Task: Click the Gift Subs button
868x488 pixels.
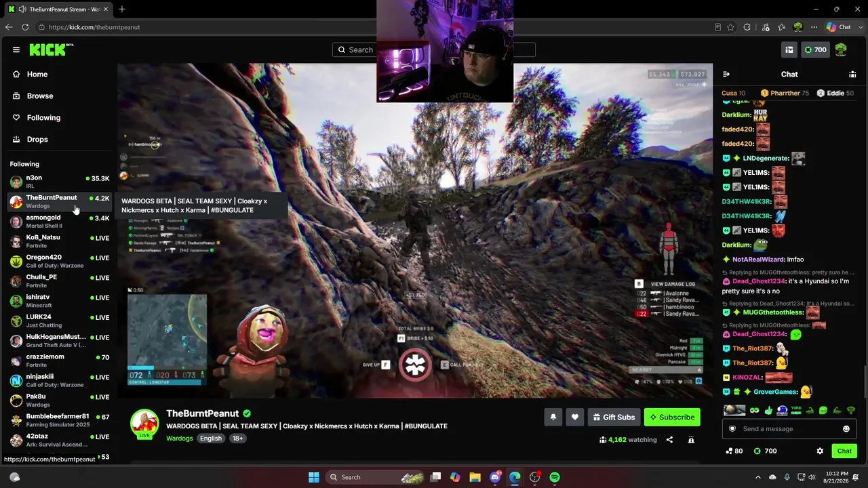Action: [614, 418]
